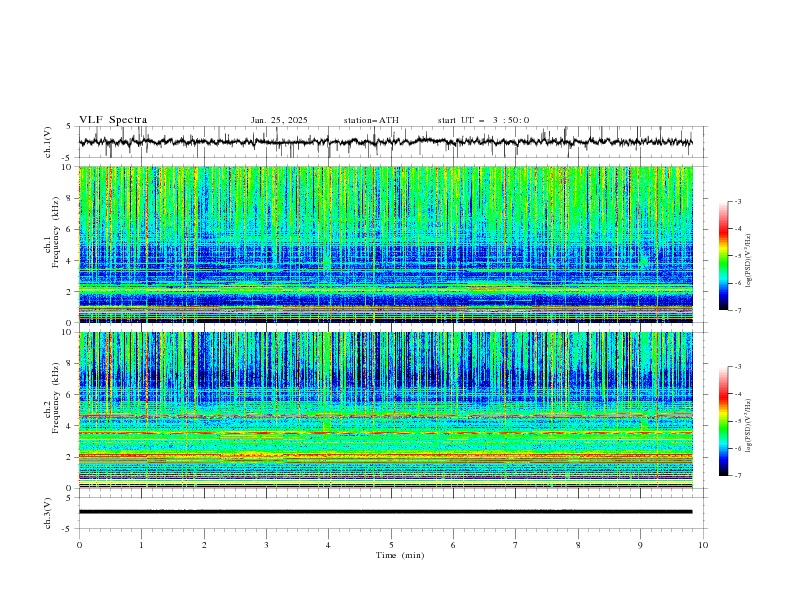Click the 'start UT = 3 :50: 0' text
The width and height of the screenshot is (792, 612).
coord(483,120)
